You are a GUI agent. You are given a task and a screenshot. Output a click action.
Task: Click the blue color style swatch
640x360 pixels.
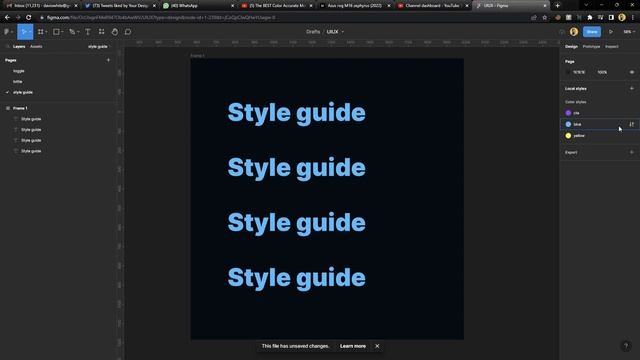tap(568, 124)
